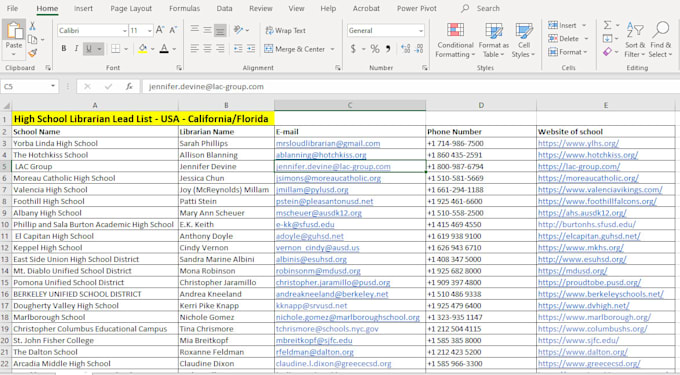The width and height of the screenshot is (680, 375).
Task: Click the Cut scissors icon
Action: (33, 26)
